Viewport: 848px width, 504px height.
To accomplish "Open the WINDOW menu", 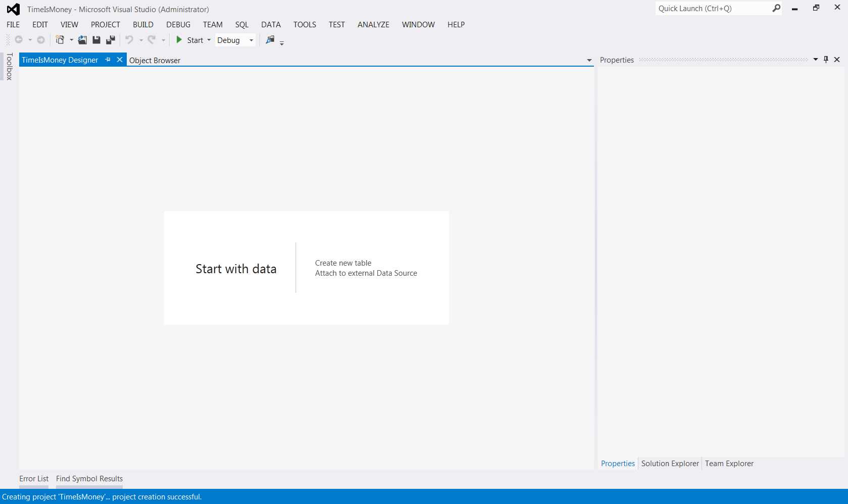I will 418,24.
